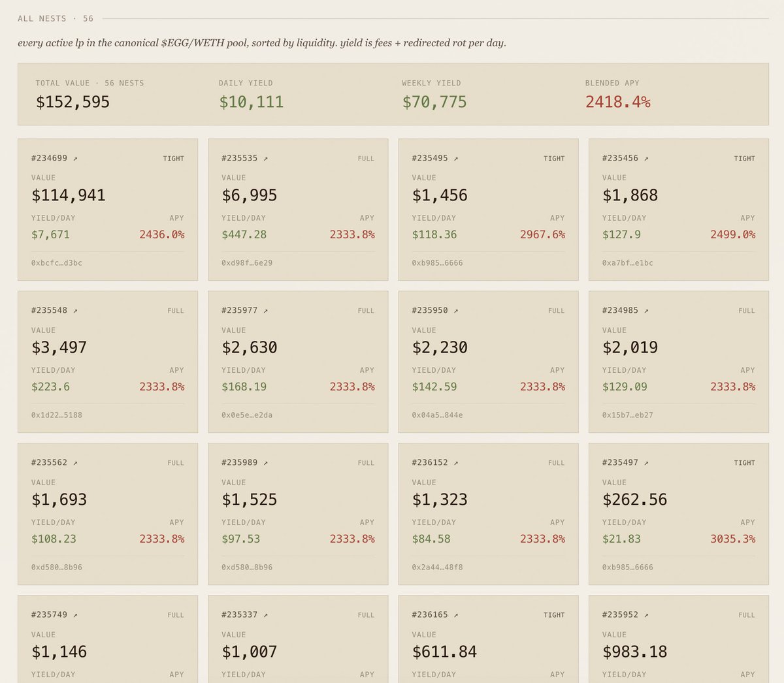This screenshot has height=683, width=784.
Task: Click value $6,995 on nest #235535
Action: click(250, 195)
